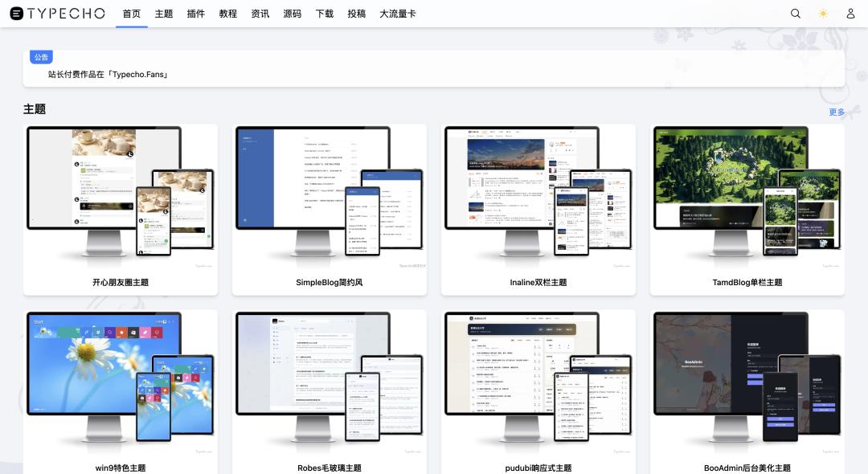Open the 资讯 menu item
The width and height of the screenshot is (868, 474).
tap(260, 14)
